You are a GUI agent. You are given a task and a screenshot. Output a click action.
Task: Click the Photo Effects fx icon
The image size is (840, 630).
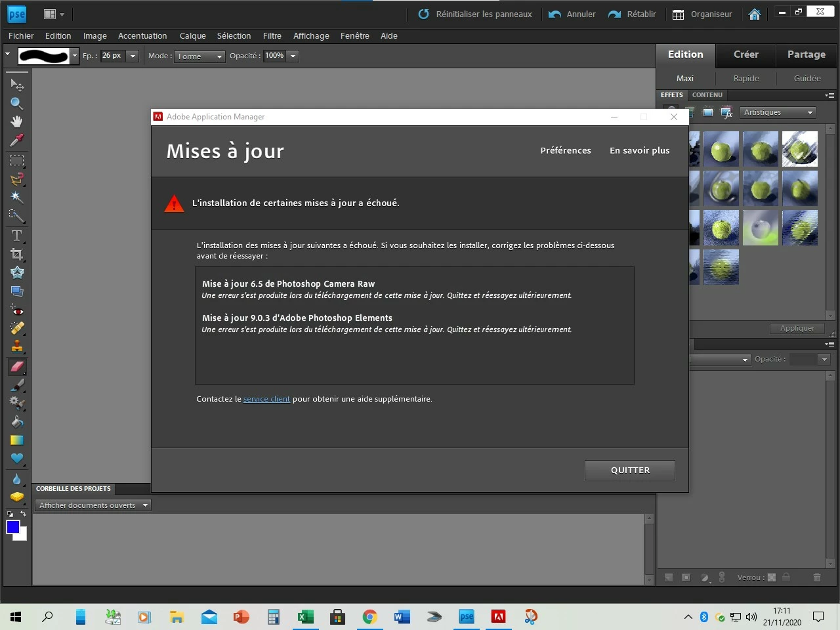pos(726,112)
